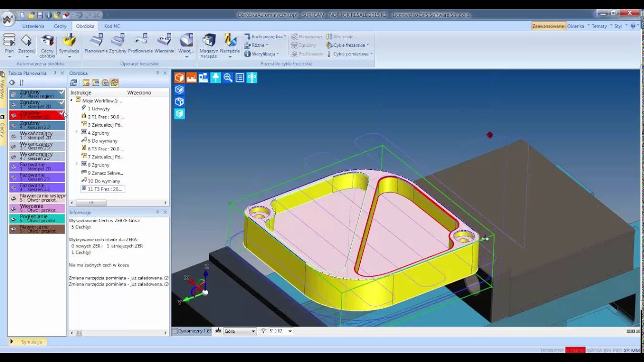Toggle checkmark on red Zgrubny Kieszeń 2D row
Viewport: 644px width, 362px height.
[x=61, y=114]
